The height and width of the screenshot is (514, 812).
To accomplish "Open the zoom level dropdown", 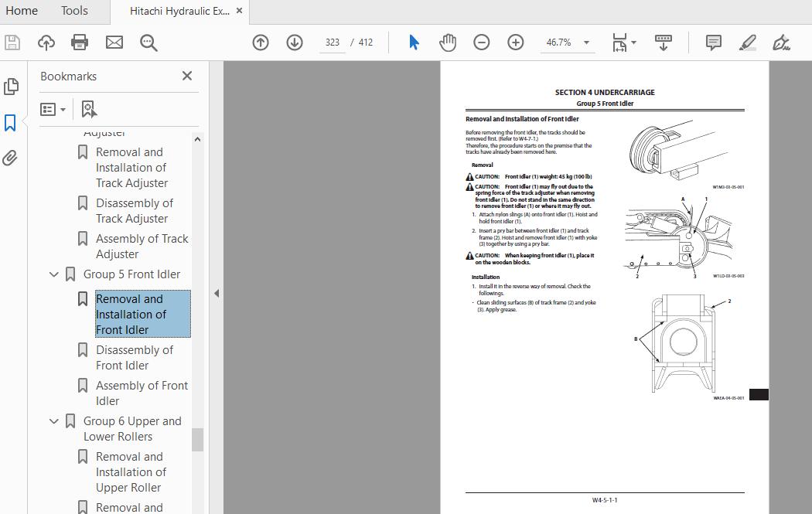I will coord(587,43).
